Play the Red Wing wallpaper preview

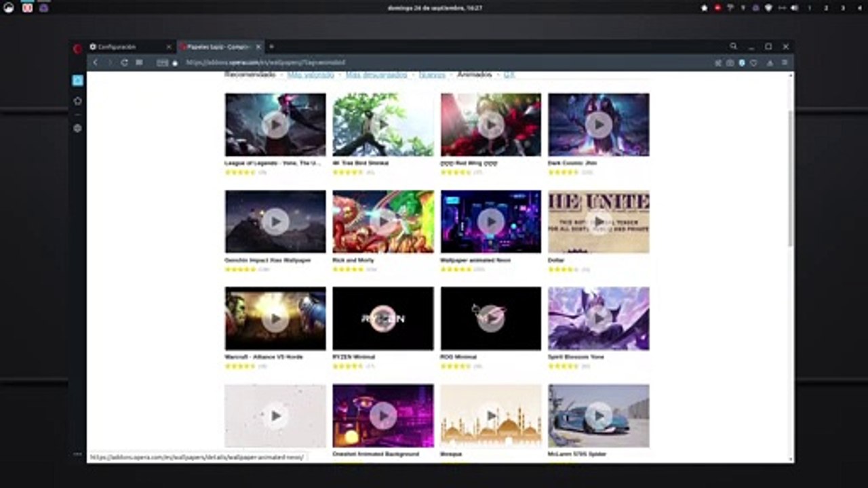click(x=491, y=125)
